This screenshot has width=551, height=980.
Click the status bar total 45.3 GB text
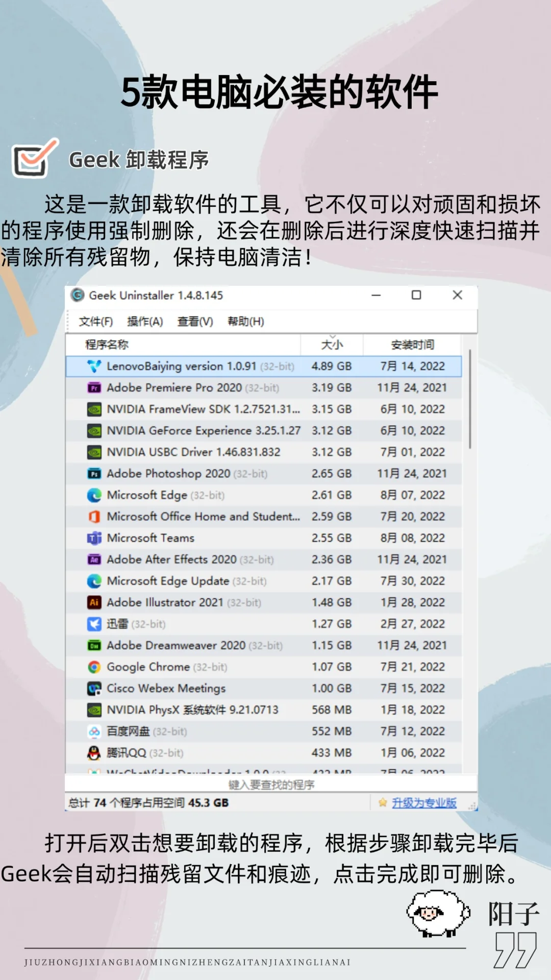pyautogui.click(x=148, y=803)
